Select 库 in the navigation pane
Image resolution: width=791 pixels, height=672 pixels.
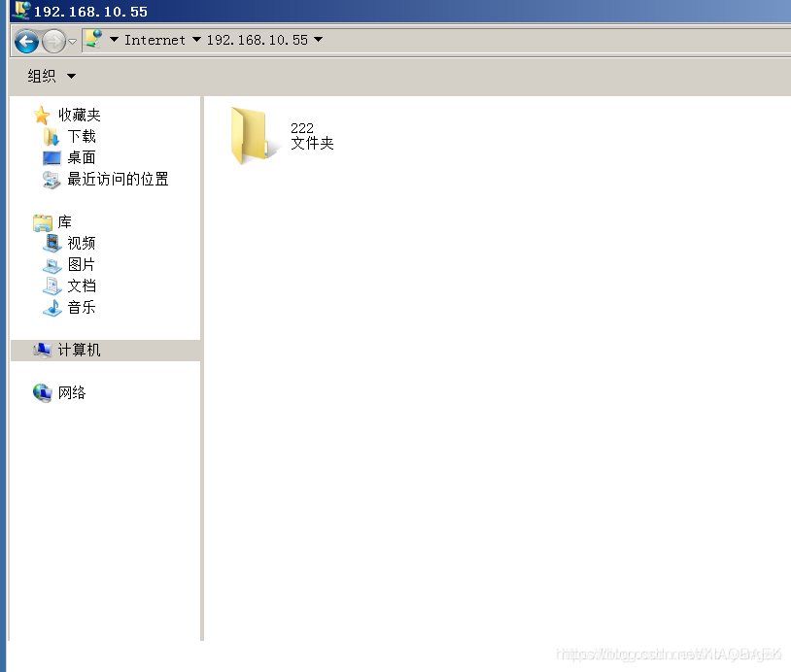(64, 221)
